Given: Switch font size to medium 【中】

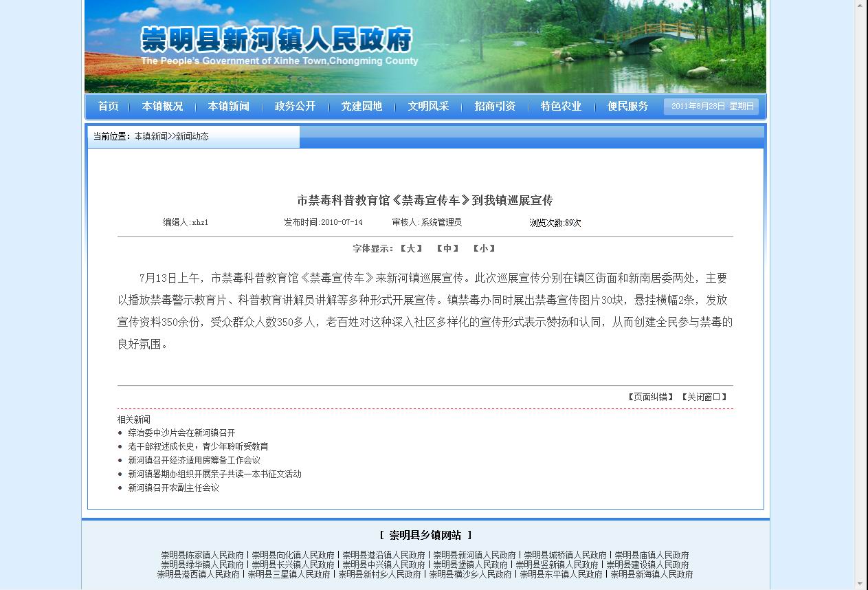Looking at the screenshot, I should click(x=447, y=248).
